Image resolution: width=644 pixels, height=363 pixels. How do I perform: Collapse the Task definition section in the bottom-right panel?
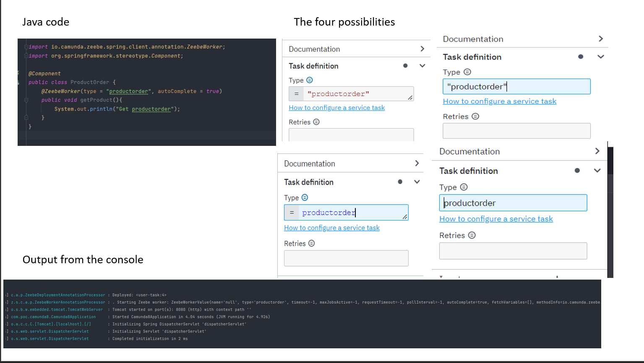(597, 171)
